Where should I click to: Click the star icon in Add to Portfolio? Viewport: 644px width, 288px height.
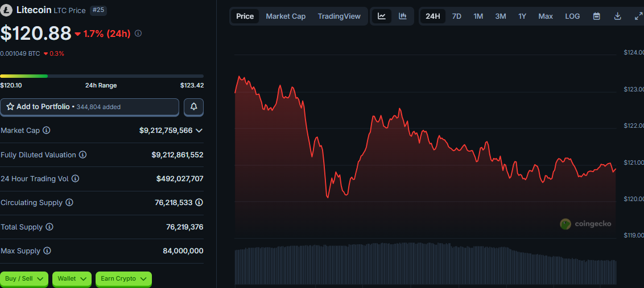(x=10, y=107)
